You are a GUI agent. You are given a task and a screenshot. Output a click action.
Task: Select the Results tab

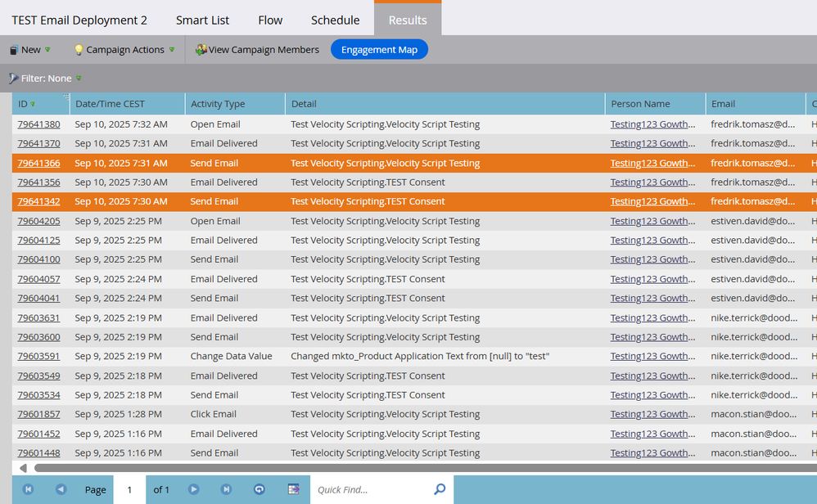tap(408, 20)
